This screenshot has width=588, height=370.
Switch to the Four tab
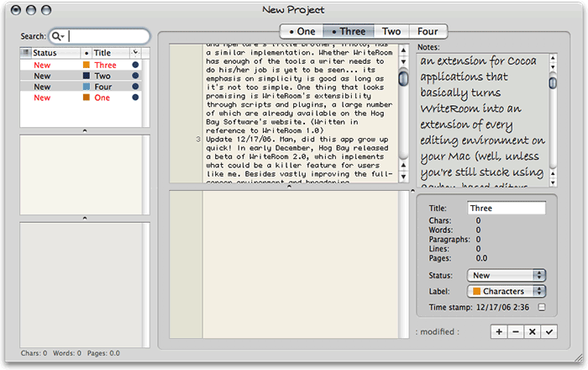click(x=428, y=31)
